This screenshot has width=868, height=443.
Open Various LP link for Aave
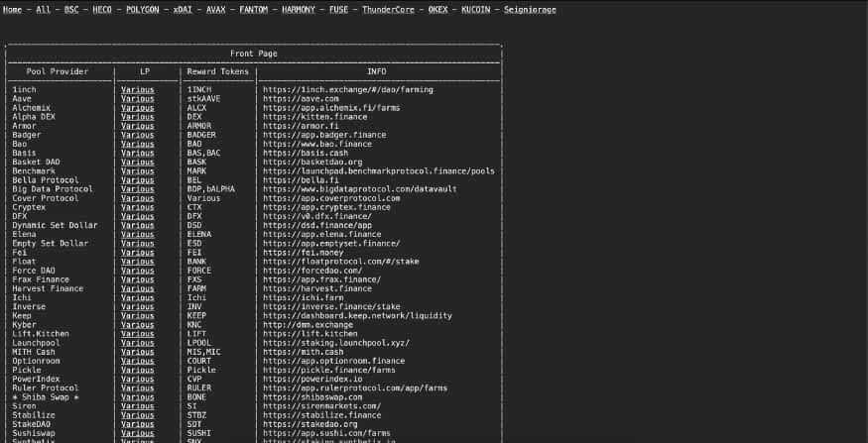[137, 99]
